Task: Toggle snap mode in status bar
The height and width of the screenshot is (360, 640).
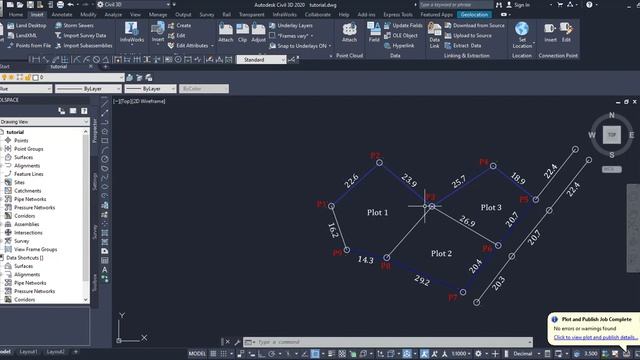Action: (x=223, y=353)
